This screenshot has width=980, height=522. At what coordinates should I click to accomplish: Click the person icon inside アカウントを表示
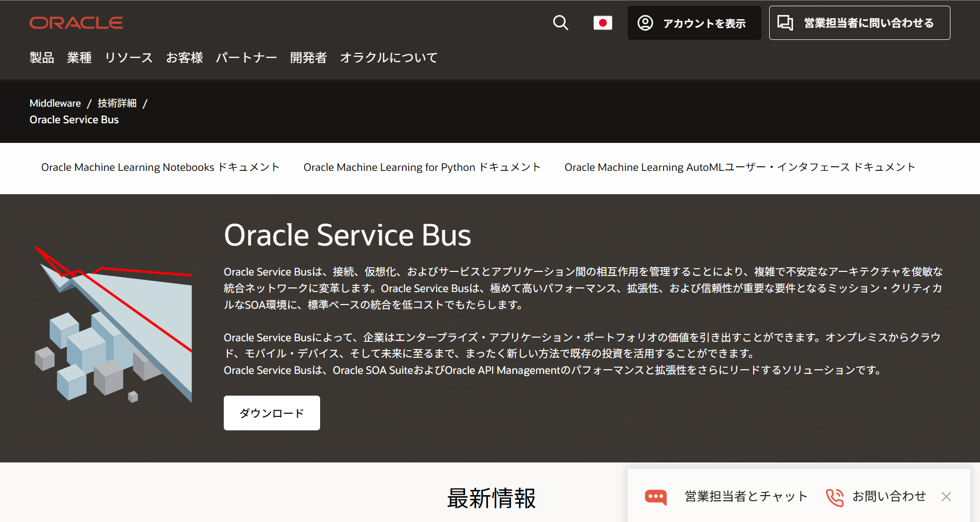click(645, 23)
